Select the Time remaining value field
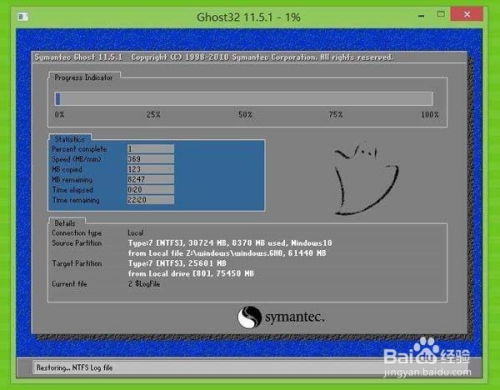The height and width of the screenshot is (390, 500). point(150,200)
